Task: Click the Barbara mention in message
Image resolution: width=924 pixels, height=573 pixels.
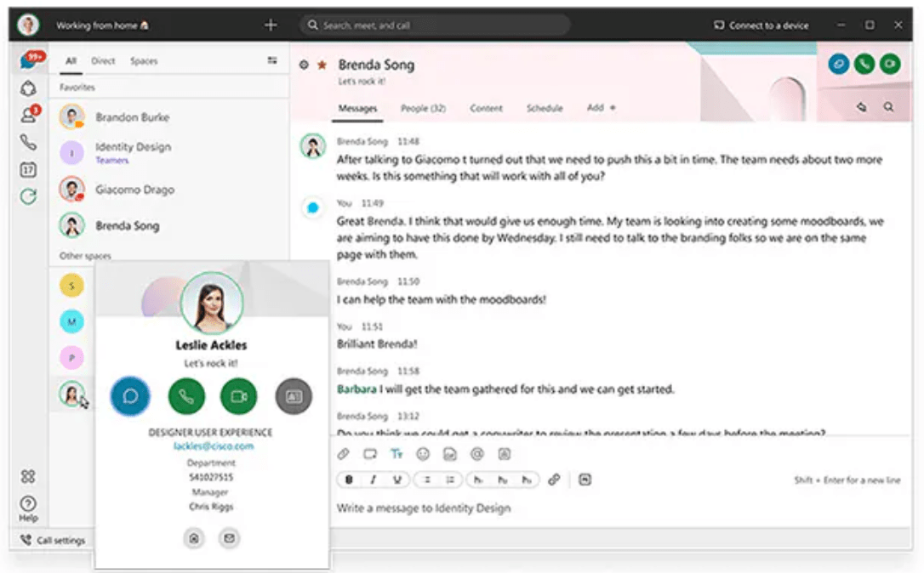Action: (x=356, y=389)
